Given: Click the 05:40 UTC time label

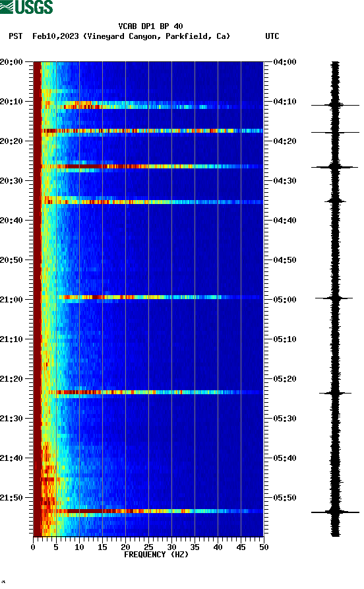Looking at the screenshot, I should (x=285, y=458).
